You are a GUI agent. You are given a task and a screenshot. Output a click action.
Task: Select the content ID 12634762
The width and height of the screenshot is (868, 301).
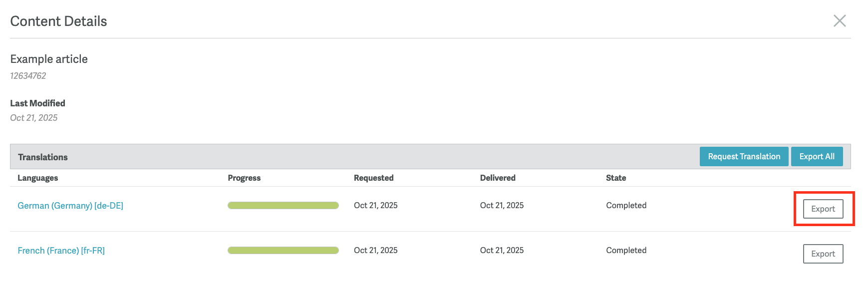click(x=28, y=76)
